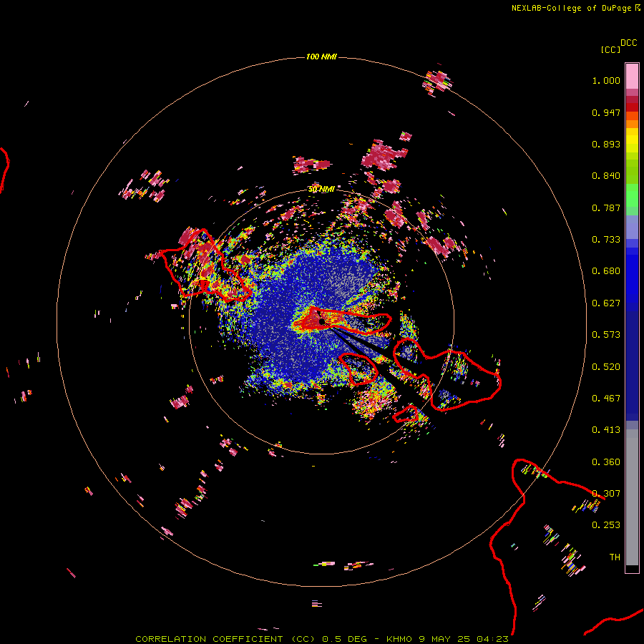Screen dimensions: 644x644
Task: Click the 0.253 scale value
Action: click(x=606, y=525)
